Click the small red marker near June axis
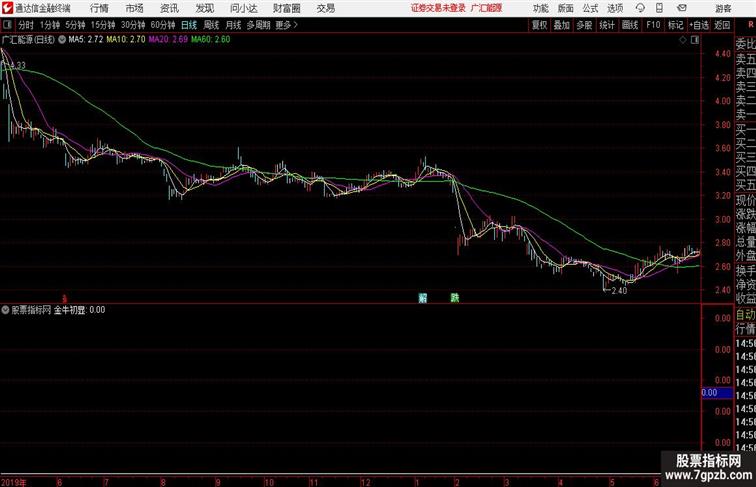Screen dimensions: 756x487 (x=64, y=298)
